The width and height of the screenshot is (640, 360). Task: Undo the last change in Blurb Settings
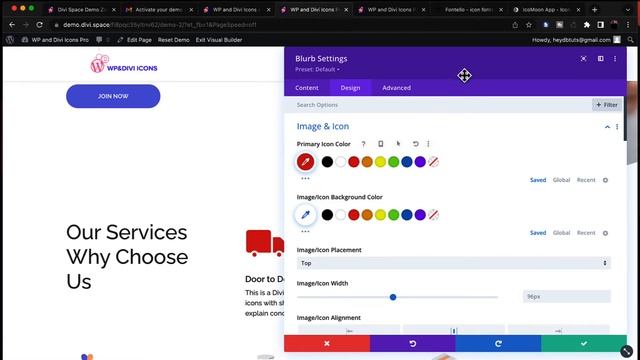(413, 344)
